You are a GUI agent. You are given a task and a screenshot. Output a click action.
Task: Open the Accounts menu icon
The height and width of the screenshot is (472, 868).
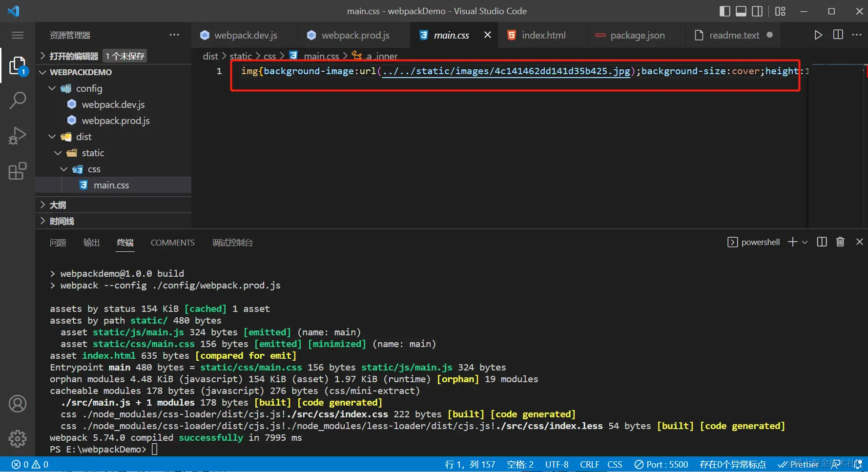(18, 404)
